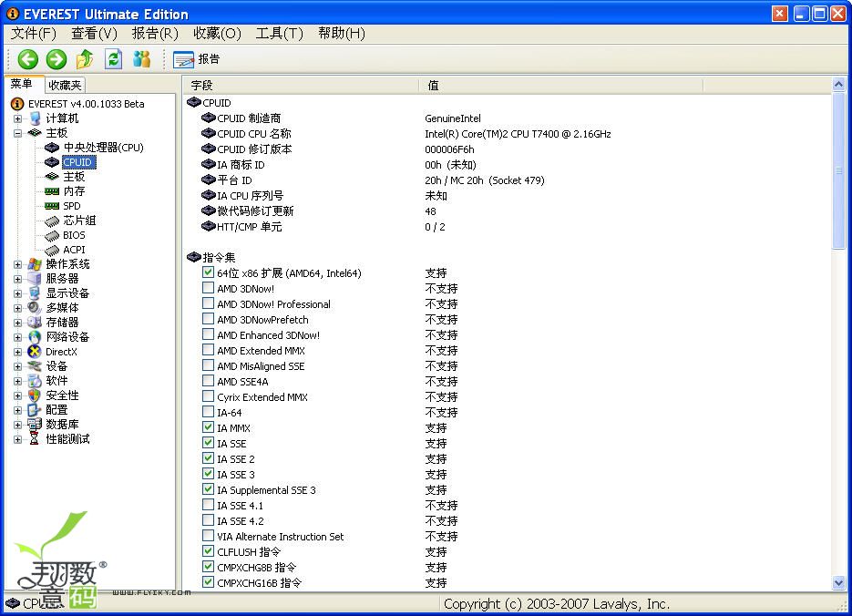
Task: Click the 服务器 server icon
Action: coord(35,279)
